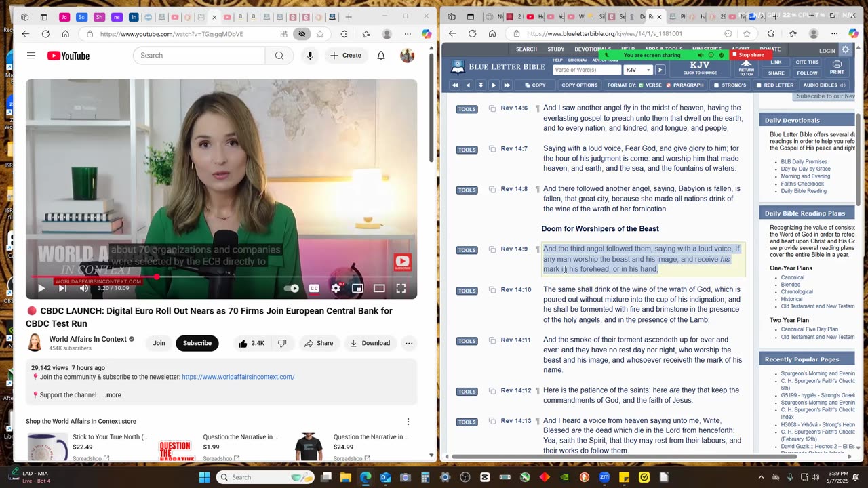Print the Bible page
This screenshot has width=868, height=488.
837,67
